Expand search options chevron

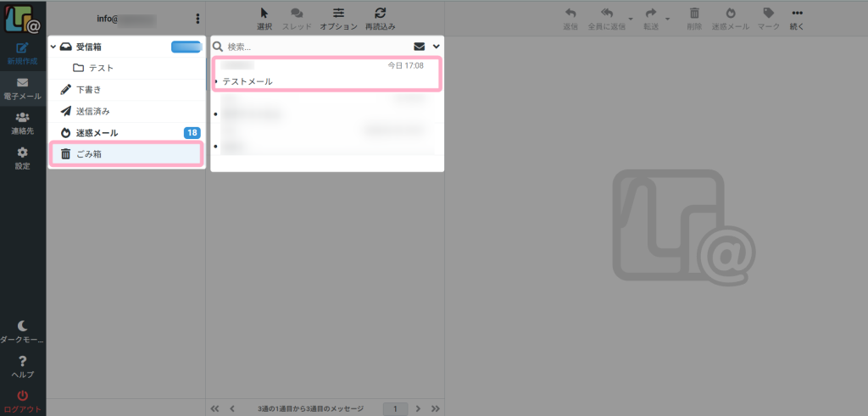point(437,47)
